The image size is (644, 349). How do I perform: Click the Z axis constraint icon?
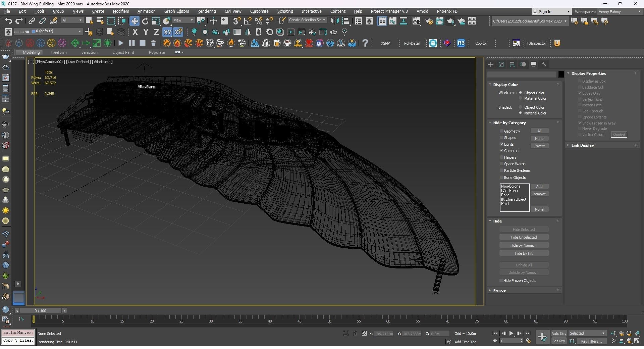(x=156, y=32)
